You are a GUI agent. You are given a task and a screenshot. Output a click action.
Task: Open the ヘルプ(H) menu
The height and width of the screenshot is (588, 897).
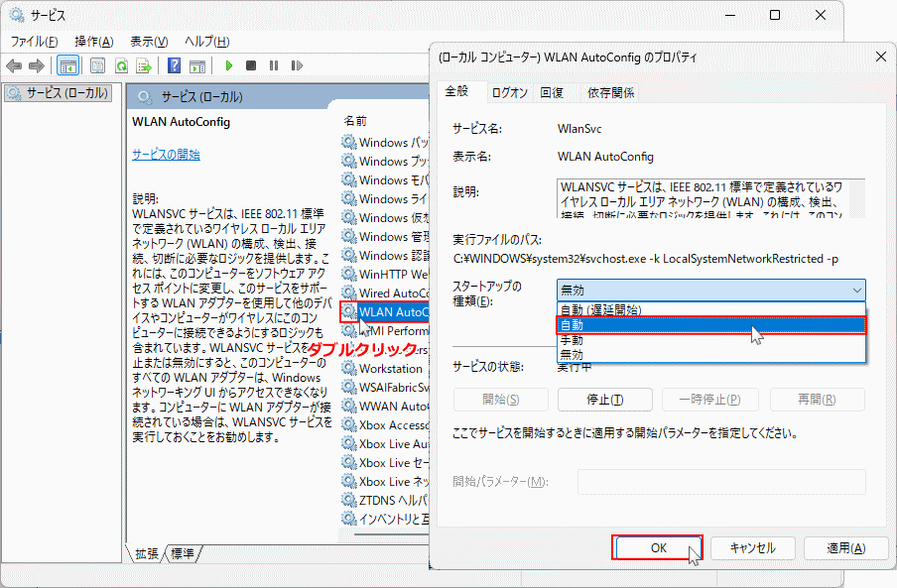pos(206,42)
